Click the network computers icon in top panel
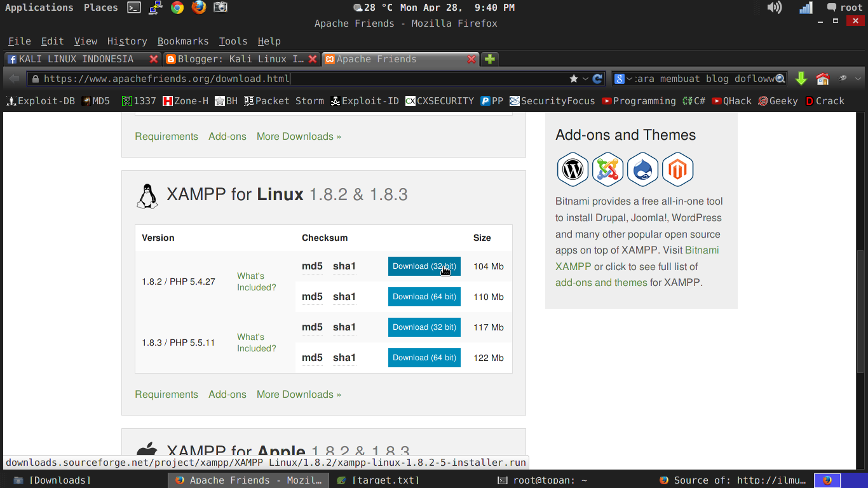 (x=156, y=8)
